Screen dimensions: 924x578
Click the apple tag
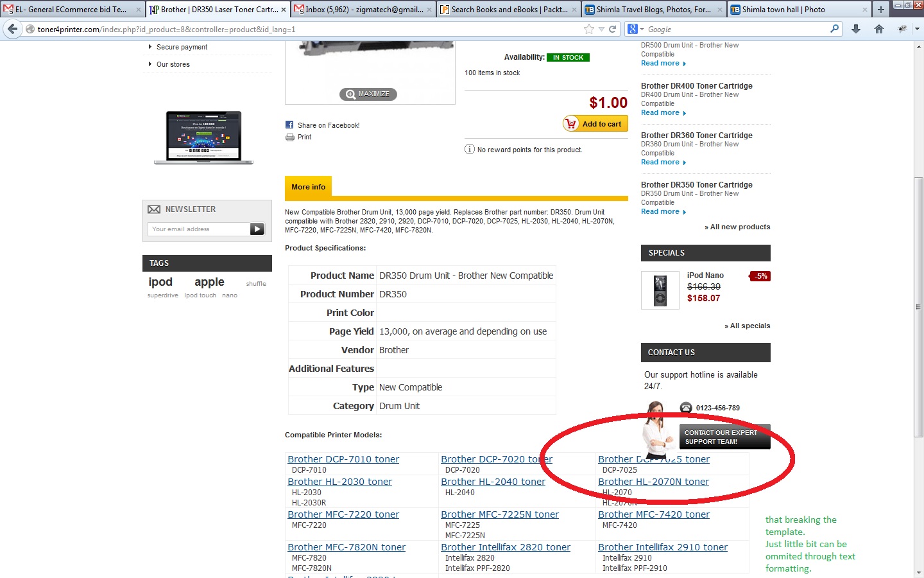click(x=209, y=281)
